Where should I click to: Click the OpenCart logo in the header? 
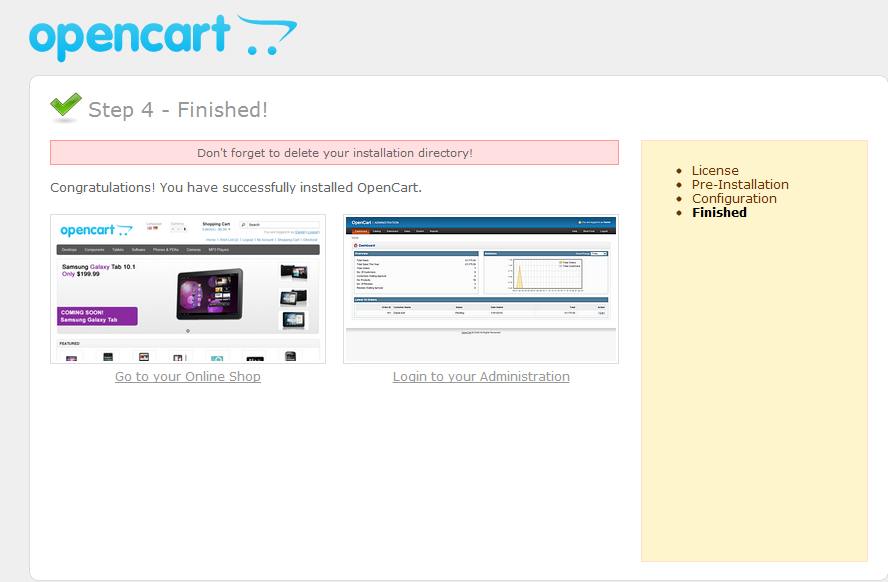click(163, 37)
